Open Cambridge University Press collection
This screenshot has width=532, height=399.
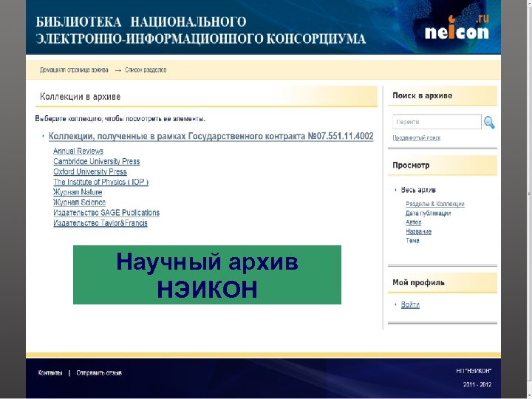tap(96, 161)
